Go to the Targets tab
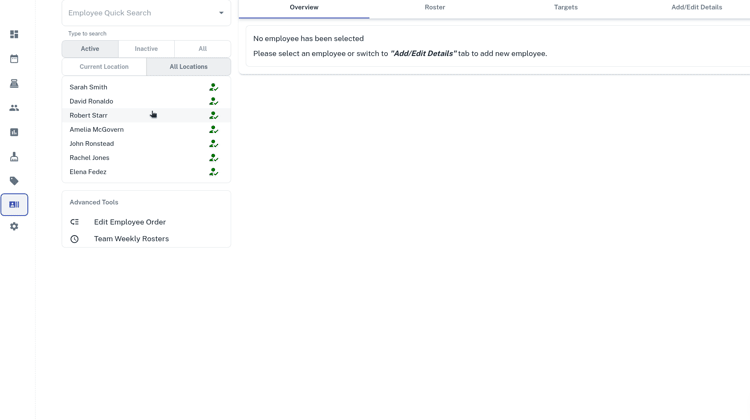This screenshot has height=420, width=750. point(565,8)
